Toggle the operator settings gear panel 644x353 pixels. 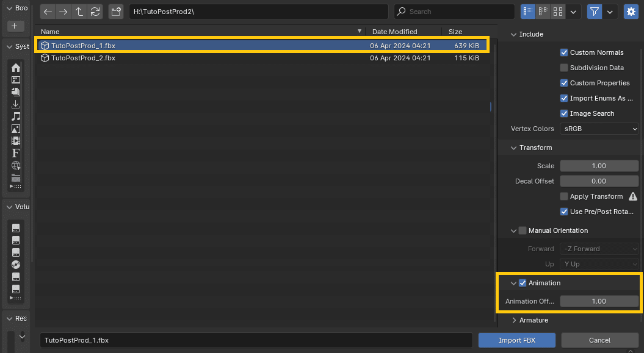630,12
